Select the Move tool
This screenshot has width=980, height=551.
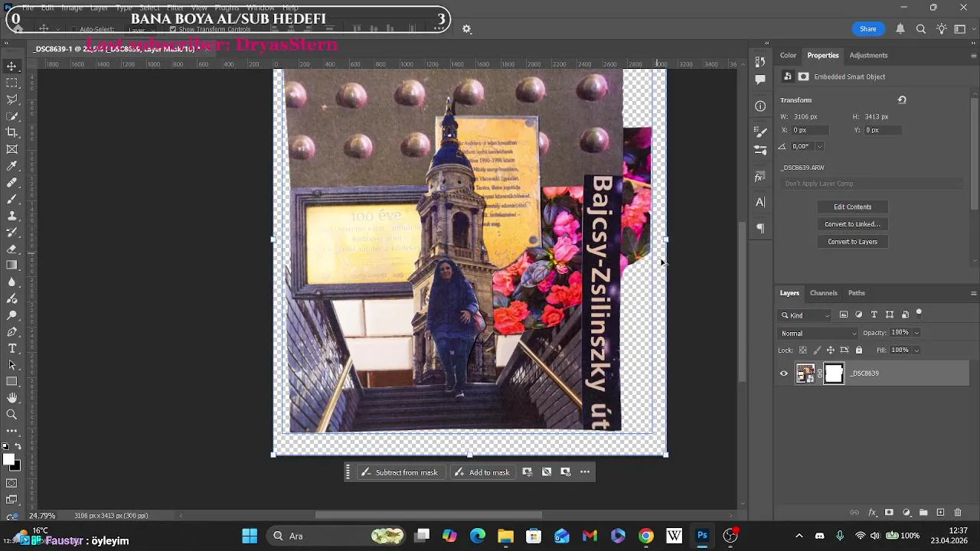11,67
